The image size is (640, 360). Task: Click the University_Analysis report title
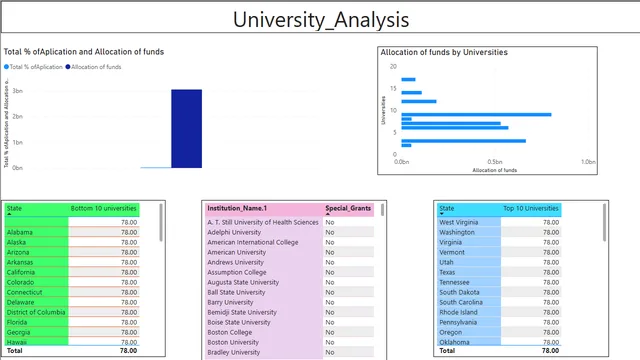[321, 20]
